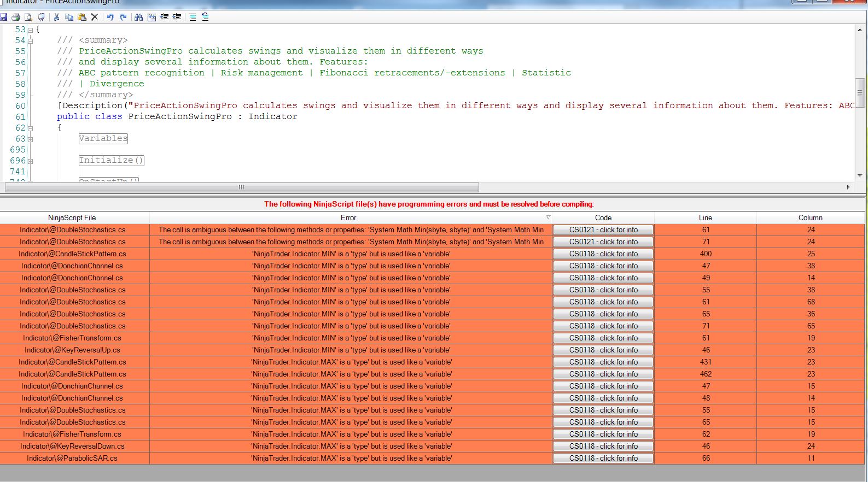Screen dimensions: 868x482
Task: Comment out the selected lines
Action: pyautogui.click(x=193, y=17)
